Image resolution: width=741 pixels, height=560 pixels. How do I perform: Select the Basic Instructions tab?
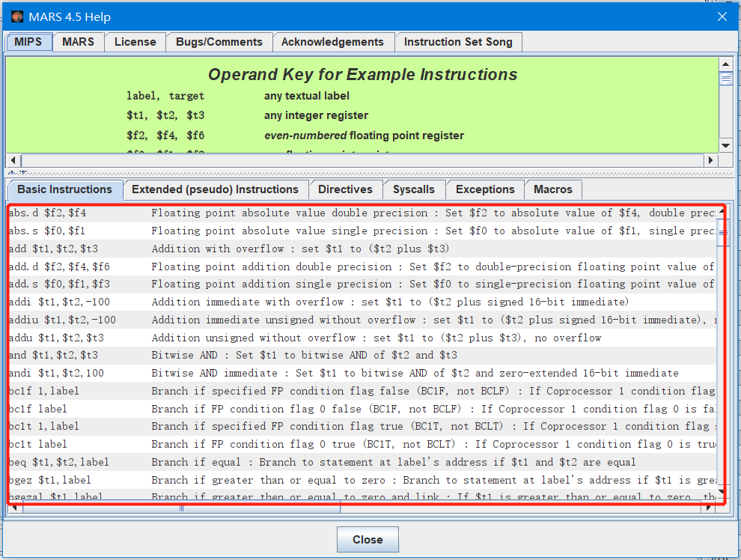tap(65, 189)
